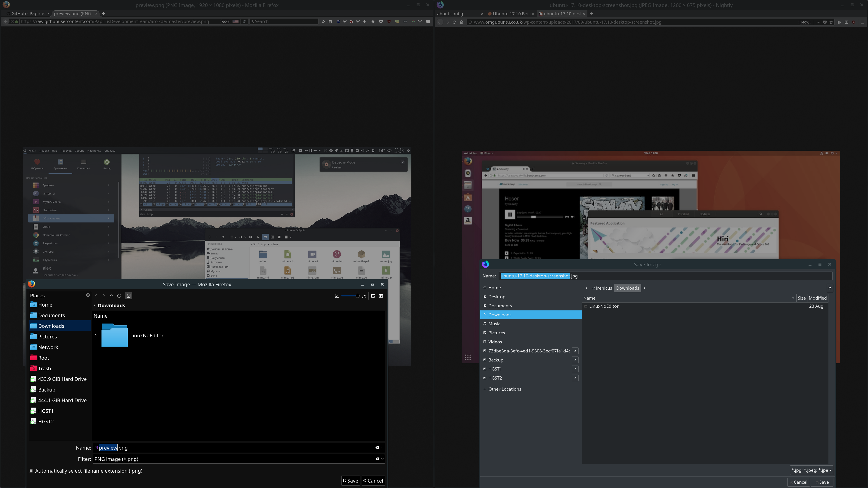This screenshot has width=868, height=488.
Task: Click the Pocket icon in left Firefox toolbar
Action: pyautogui.click(x=381, y=21)
